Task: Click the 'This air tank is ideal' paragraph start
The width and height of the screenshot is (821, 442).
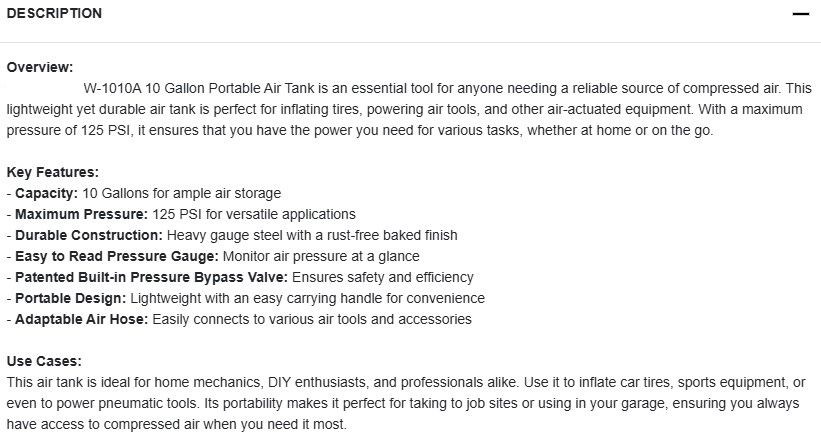Action: click(70, 382)
